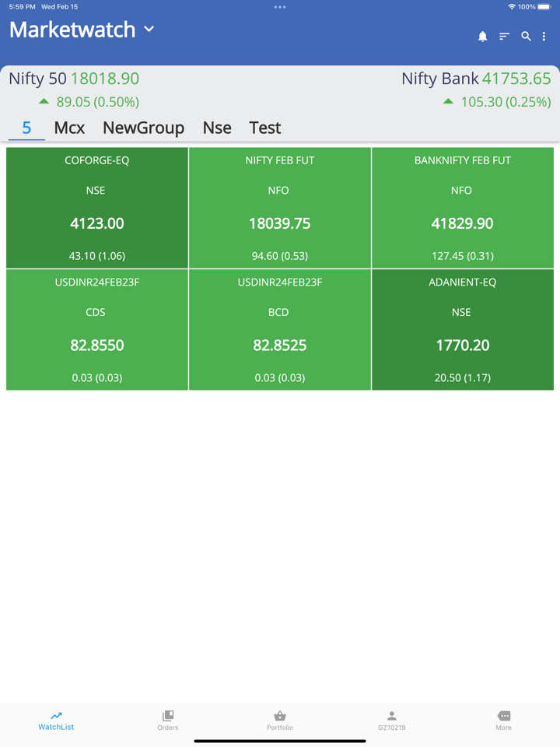Open the GZ10219 account profile

click(391, 720)
